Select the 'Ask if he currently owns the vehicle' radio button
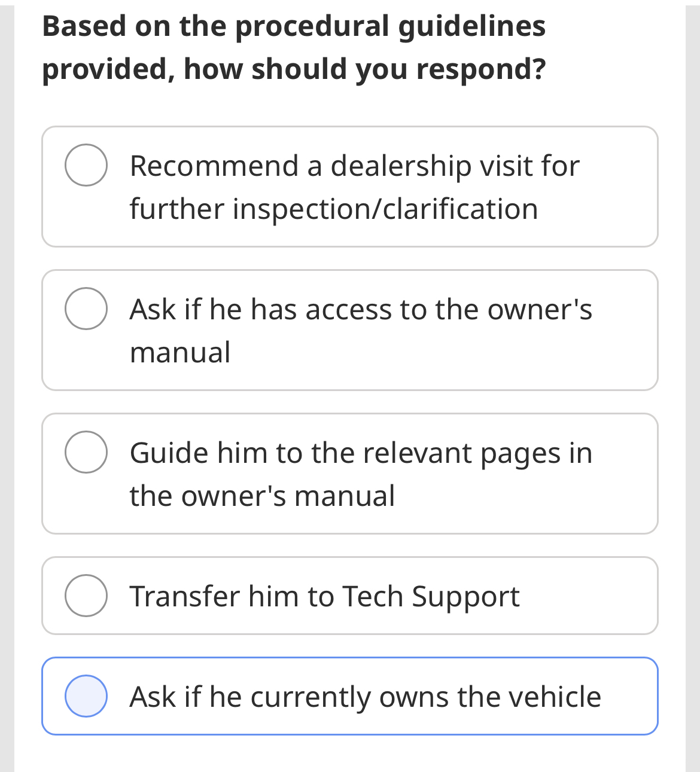This screenshot has height=772, width=700. (x=86, y=695)
